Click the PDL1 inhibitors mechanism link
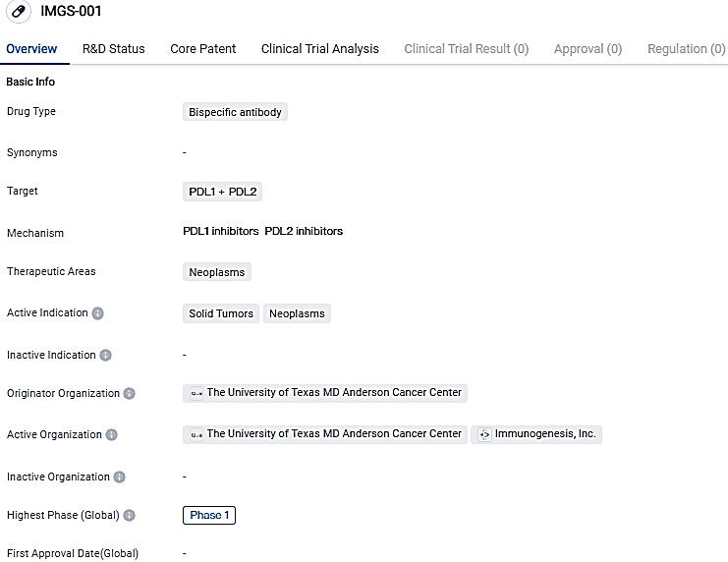 pos(221,232)
